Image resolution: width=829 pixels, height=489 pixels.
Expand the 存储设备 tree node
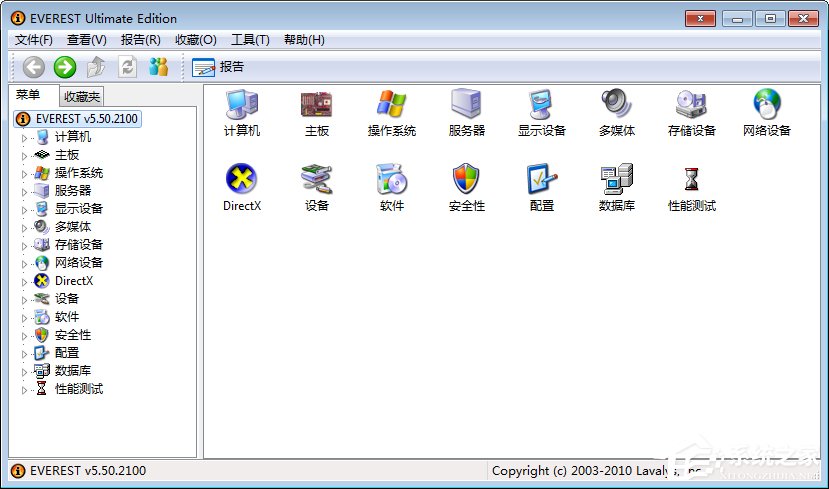25,245
